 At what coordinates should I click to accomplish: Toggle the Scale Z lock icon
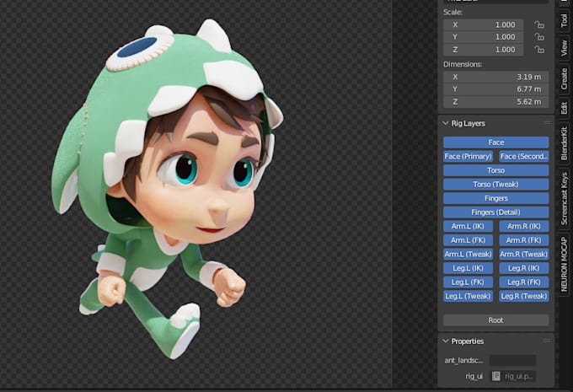tap(539, 50)
